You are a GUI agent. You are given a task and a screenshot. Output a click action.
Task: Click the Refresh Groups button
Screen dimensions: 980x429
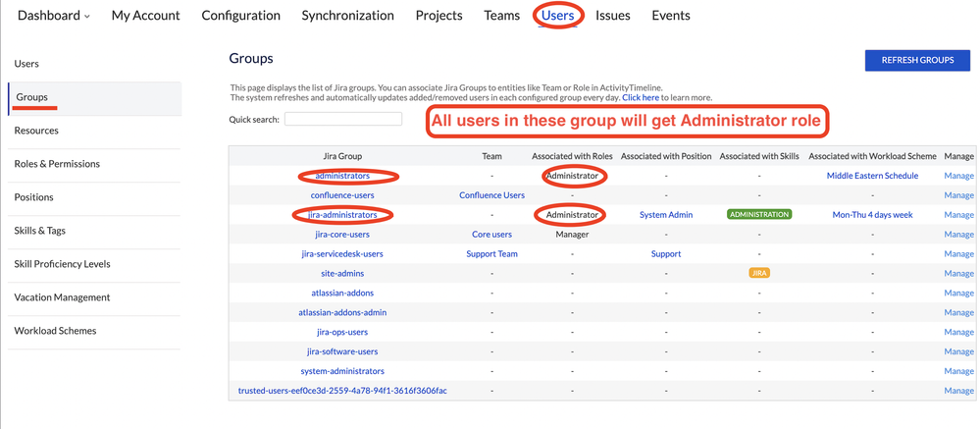[x=917, y=61]
